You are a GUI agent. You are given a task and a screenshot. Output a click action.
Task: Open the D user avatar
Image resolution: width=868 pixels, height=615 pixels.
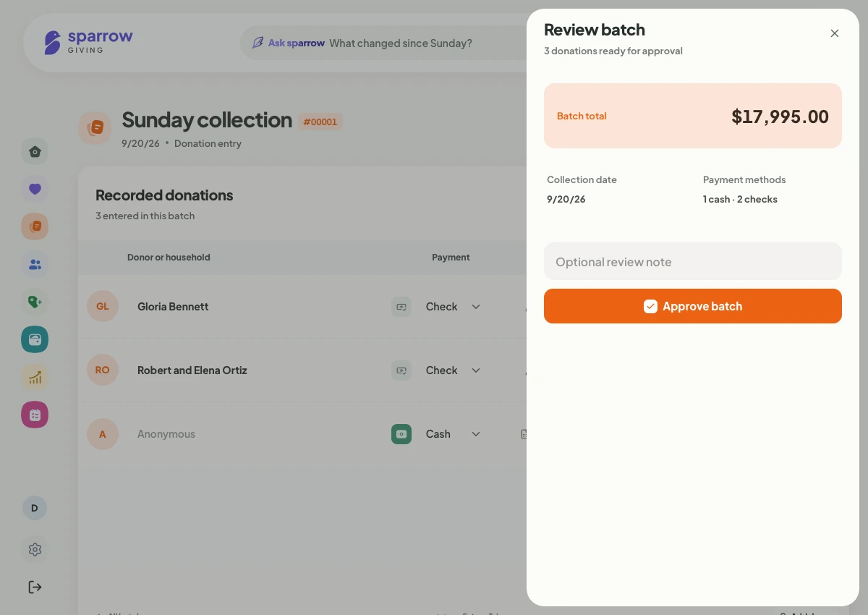click(35, 508)
